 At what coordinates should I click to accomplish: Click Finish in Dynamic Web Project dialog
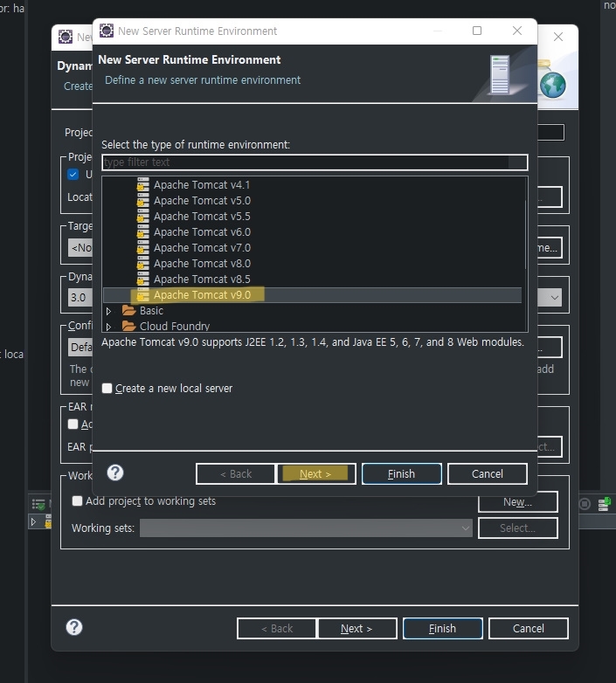[x=443, y=629]
